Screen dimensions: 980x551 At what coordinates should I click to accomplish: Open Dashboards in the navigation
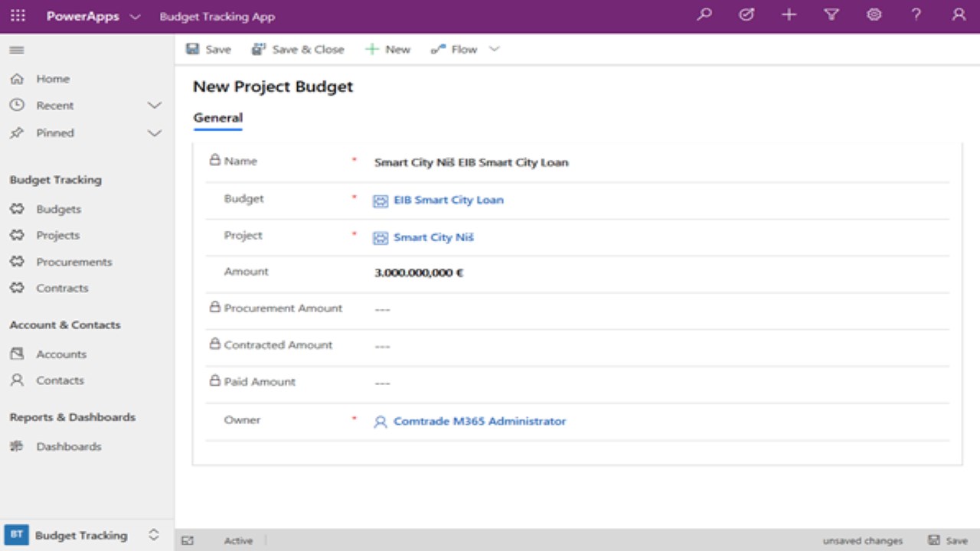[69, 446]
